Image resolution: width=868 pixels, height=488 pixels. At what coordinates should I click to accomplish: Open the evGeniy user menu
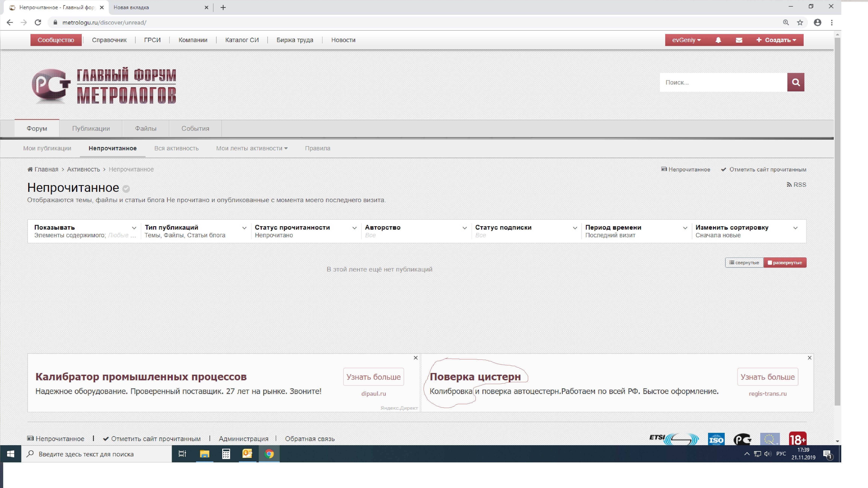[x=686, y=40]
